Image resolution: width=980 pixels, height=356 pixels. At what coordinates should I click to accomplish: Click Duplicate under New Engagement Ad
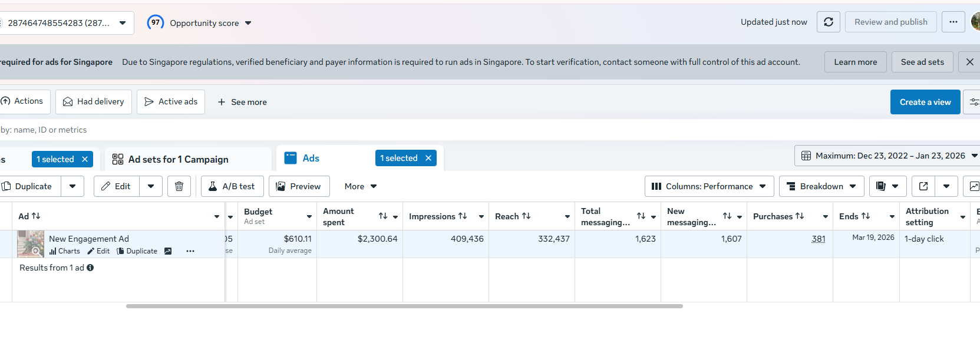137,251
